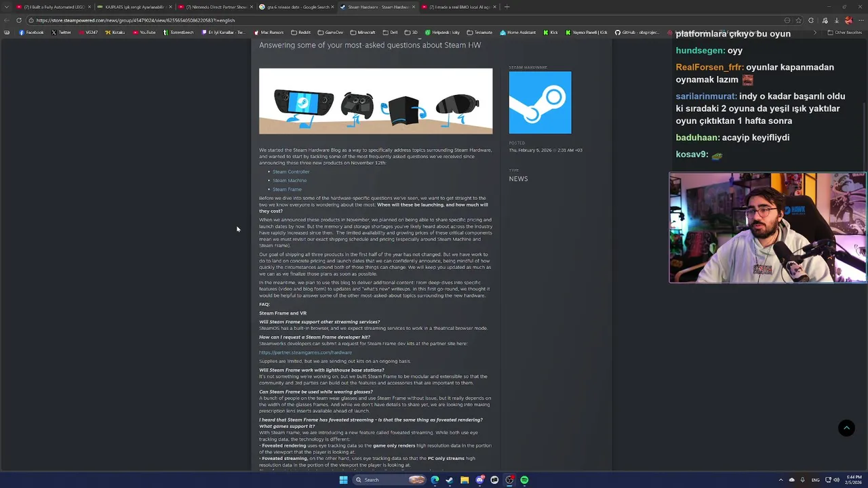The image size is (868, 488).
Task: Open the volume icon in system tray
Action: pos(836,480)
